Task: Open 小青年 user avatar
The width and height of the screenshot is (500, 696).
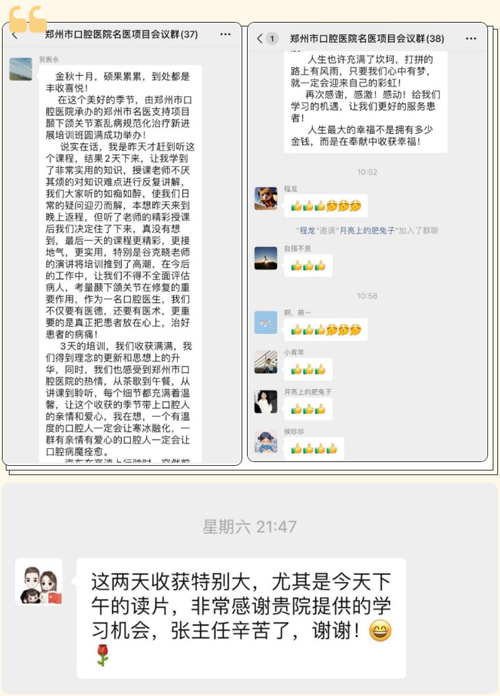Action: [x=266, y=362]
